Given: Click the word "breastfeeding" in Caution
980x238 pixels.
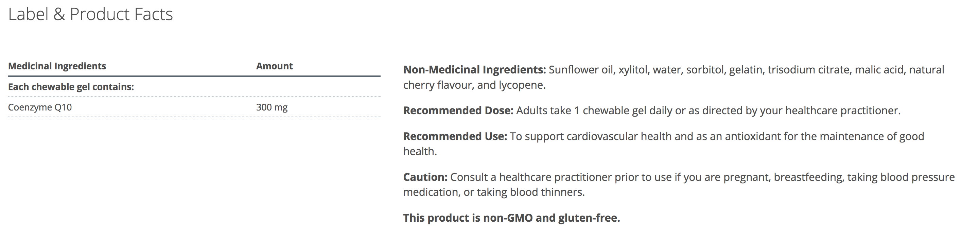Looking at the screenshot, I should 808,177.
